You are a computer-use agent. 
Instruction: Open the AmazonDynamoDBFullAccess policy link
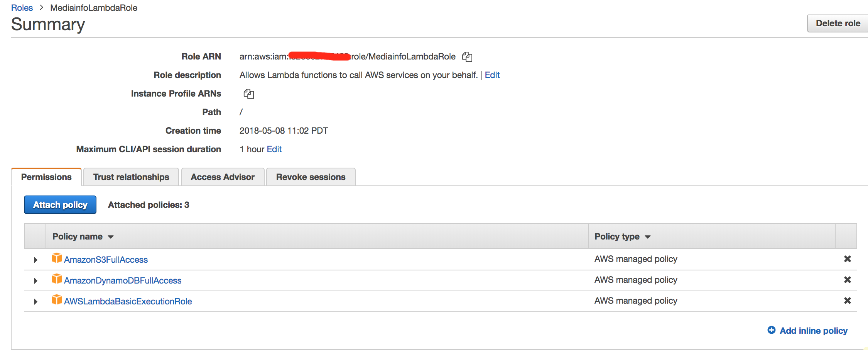point(123,280)
